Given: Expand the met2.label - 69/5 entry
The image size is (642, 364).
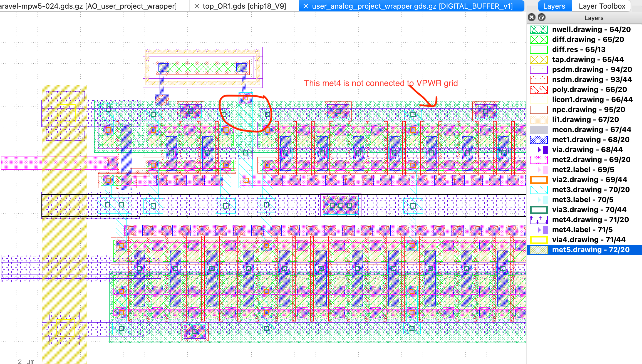Looking at the screenshot, I should click(539, 170).
